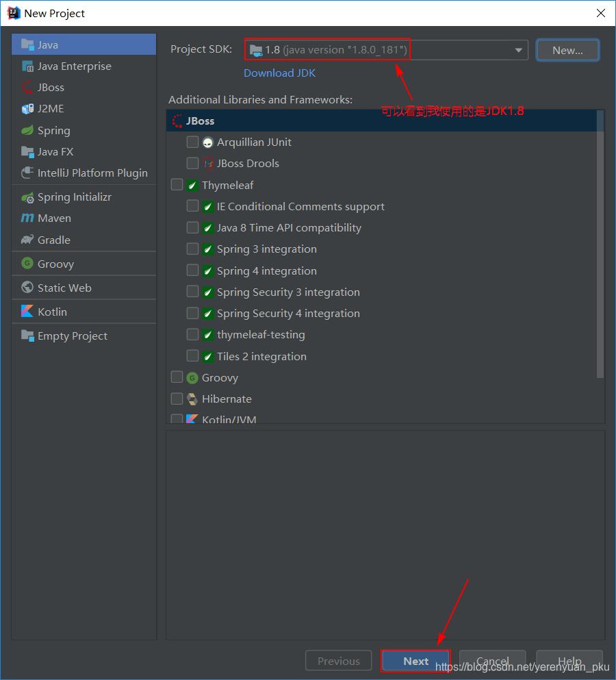Enable the JBoss Drools checkbox
The height and width of the screenshot is (680, 616).
click(x=192, y=163)
